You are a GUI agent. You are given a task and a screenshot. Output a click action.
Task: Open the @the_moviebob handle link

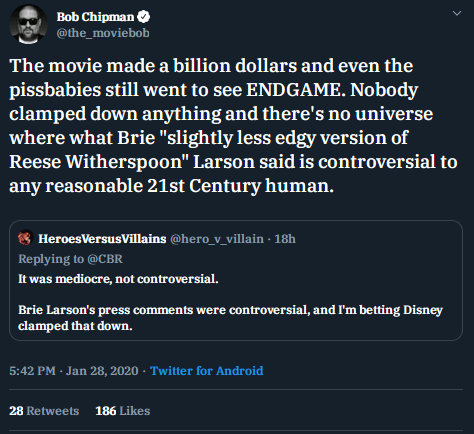click(x=103, y=33)
